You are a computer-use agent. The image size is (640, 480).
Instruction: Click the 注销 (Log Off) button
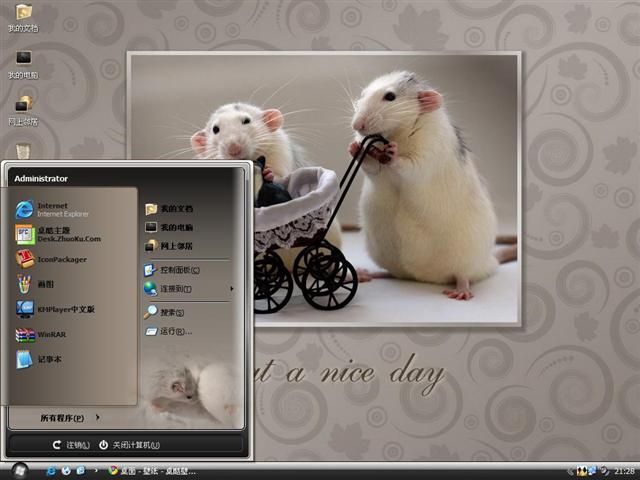[70, 445]
